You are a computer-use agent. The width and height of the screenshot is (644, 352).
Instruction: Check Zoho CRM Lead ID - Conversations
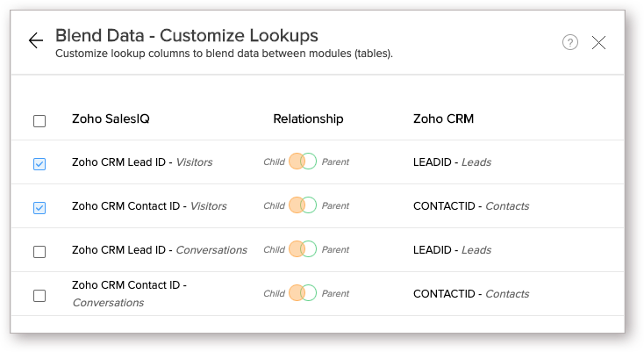39,252
